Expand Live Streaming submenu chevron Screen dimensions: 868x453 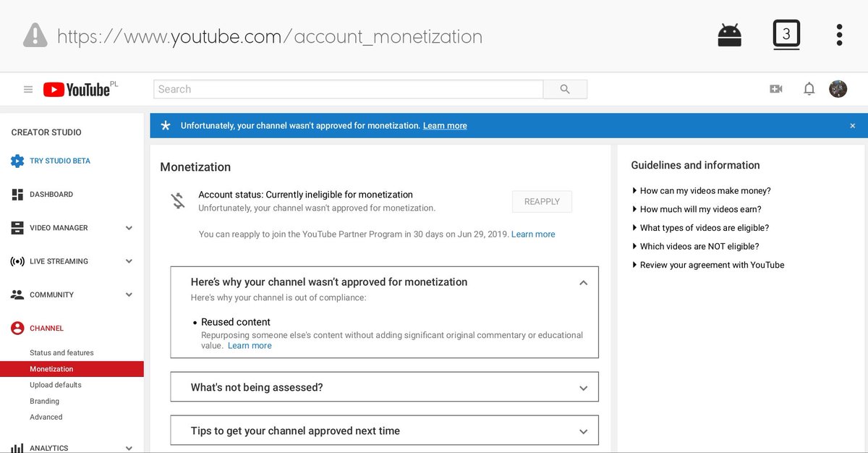129,261
